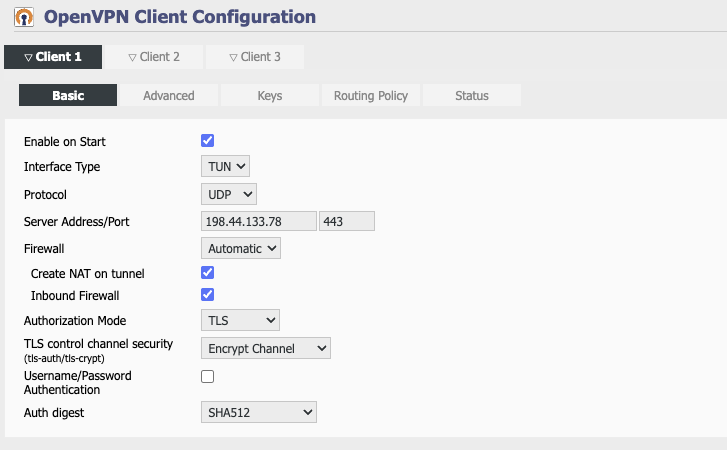Click the Authorization Mode label

click(x=75, y=321)
